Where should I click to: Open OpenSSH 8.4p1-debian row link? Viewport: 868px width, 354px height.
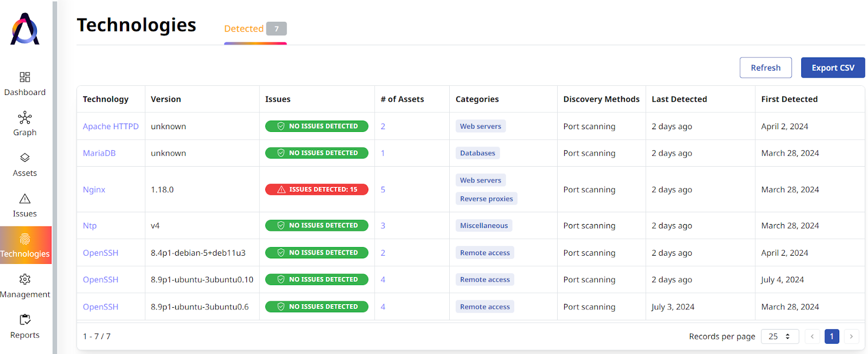pos(100,253)
